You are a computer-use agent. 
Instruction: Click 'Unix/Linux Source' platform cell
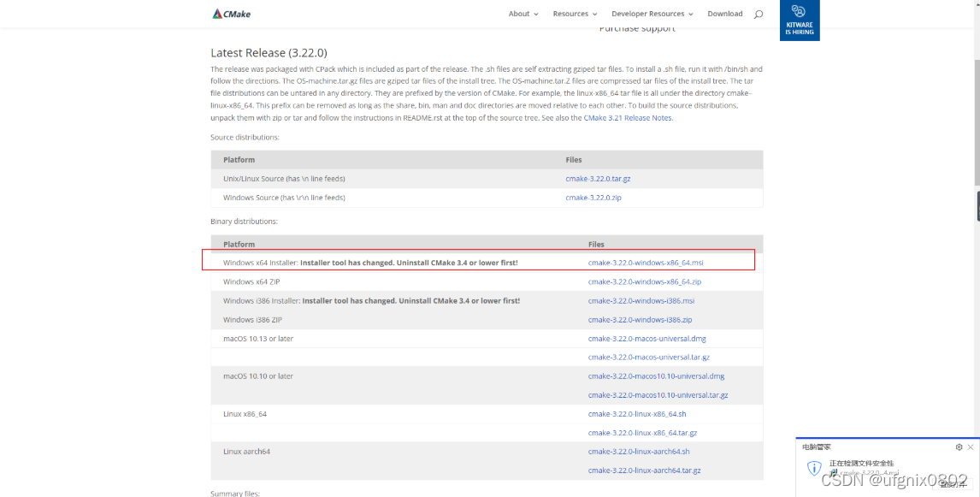[x=284, y=179]
